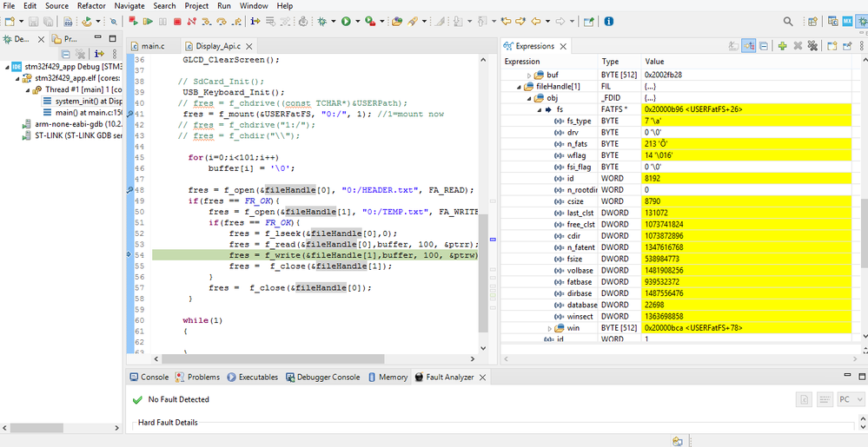Open the Debug launch dropdown arrow
This screenshot has width=868, height=447.
click(333, 22)
